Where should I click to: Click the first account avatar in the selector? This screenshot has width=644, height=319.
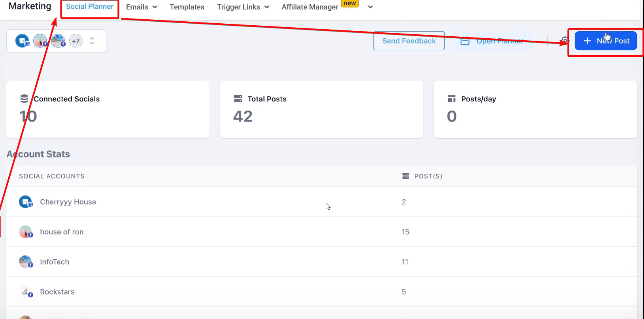23,41
